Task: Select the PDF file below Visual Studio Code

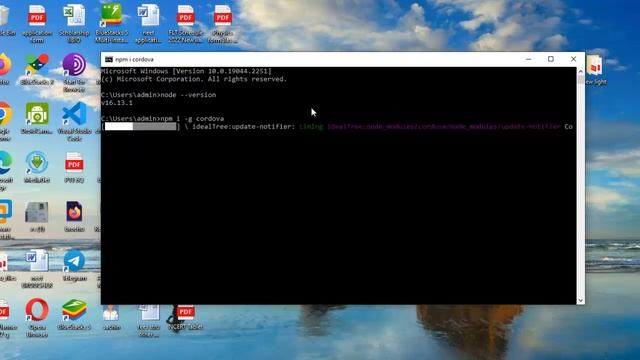Action: [74, 167]
